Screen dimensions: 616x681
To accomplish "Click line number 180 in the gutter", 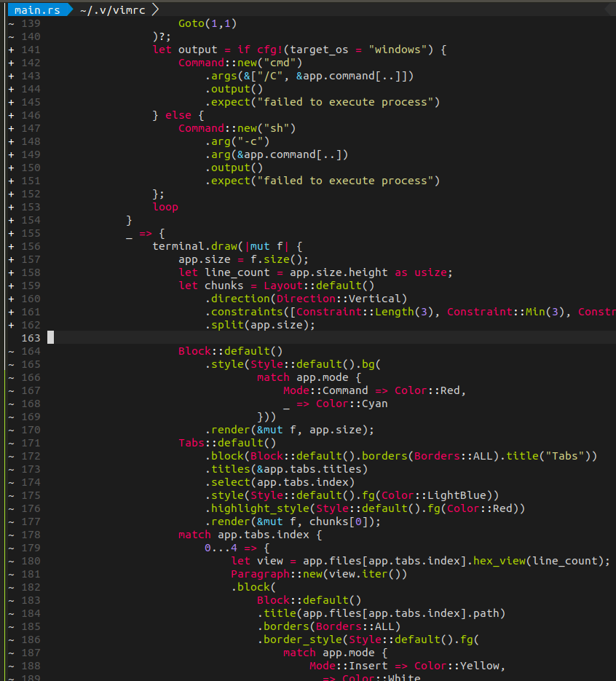I will [x=31, y=560].
